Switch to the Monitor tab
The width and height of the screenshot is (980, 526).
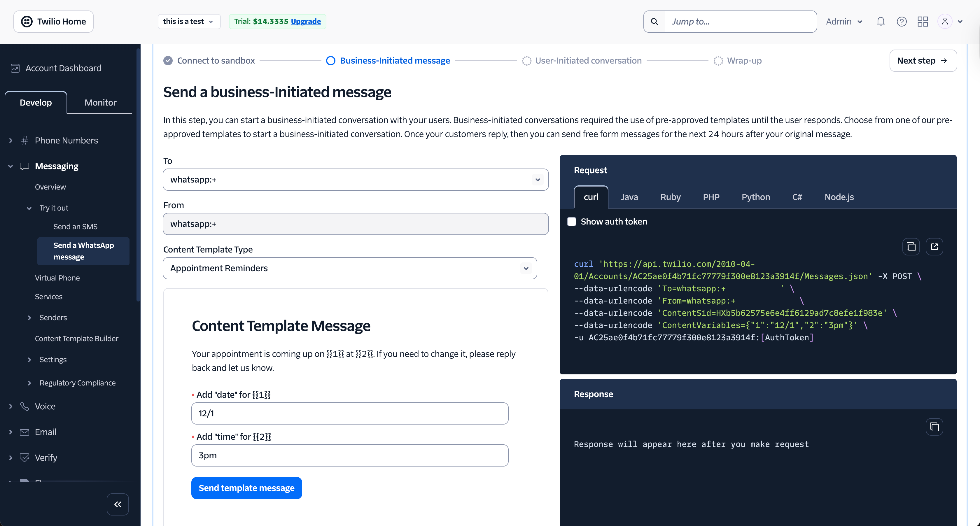tap(100, 102)
